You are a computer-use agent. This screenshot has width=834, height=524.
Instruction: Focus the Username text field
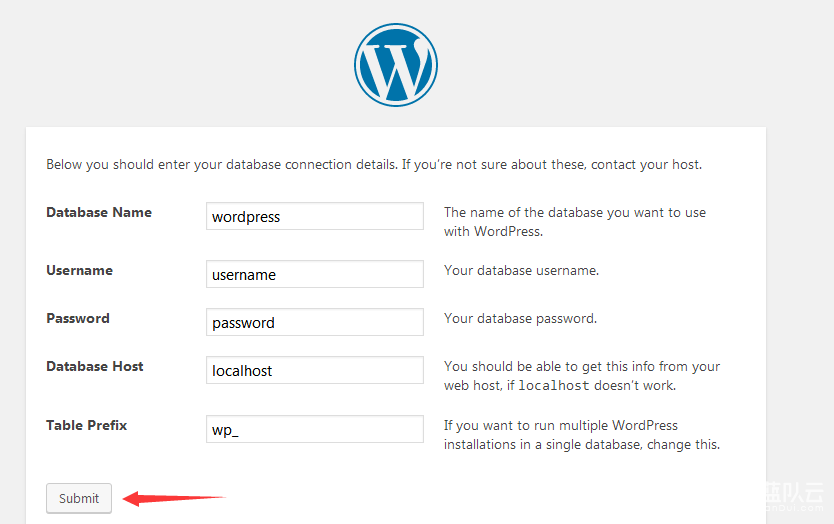315,275
